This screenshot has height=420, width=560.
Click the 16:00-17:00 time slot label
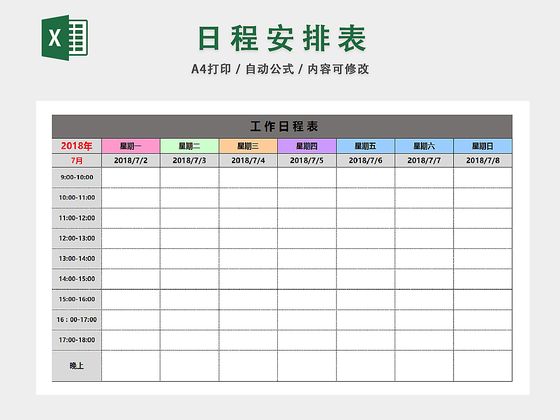pyautogui.click(x=76, y=320)
